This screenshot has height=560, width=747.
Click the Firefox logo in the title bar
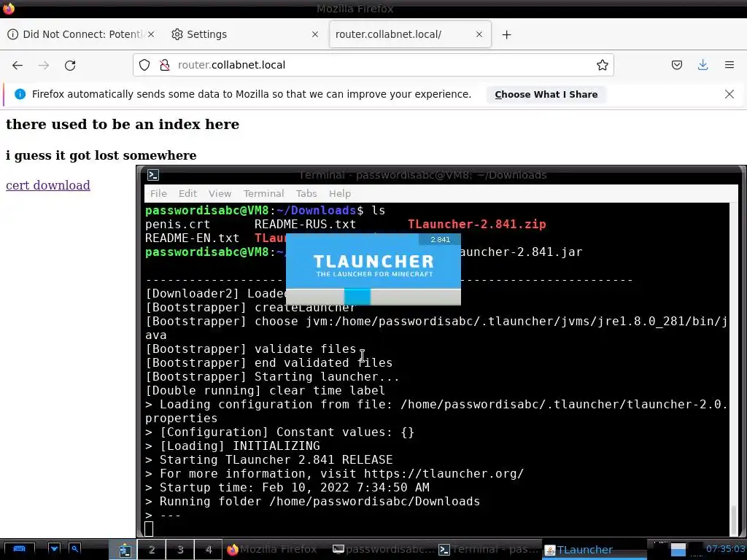tap(9, 8)
